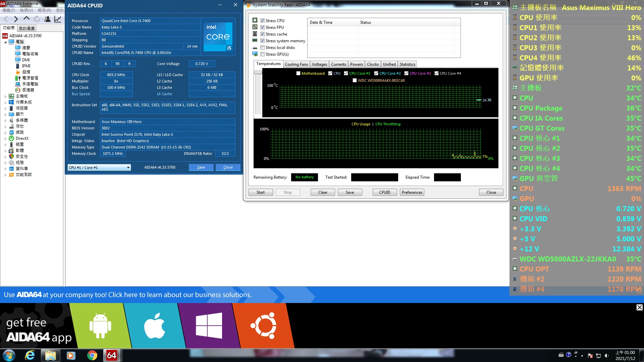Click Save in the AIDA64 CPUID window
644x362 pixels.
coord(201,168)
